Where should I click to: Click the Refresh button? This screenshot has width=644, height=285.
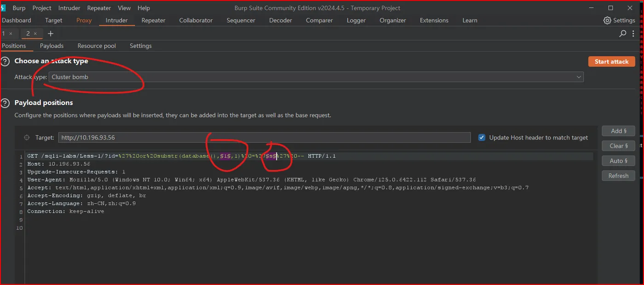619,176
